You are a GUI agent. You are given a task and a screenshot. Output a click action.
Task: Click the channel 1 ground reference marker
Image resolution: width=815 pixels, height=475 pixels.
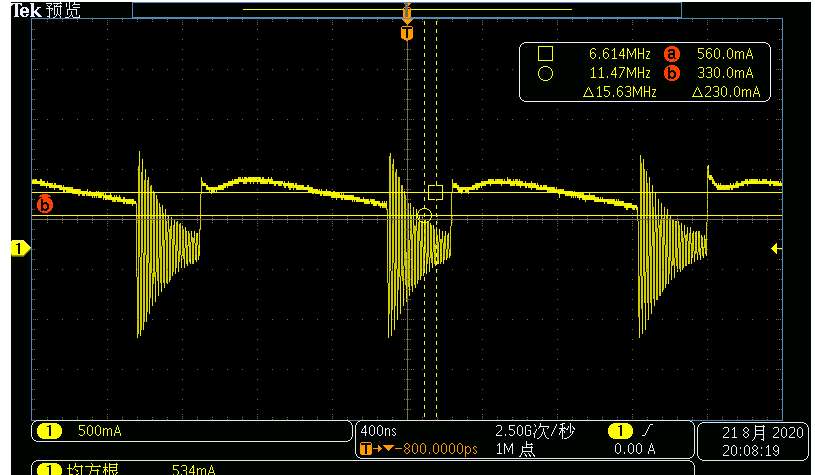[20, 248]
